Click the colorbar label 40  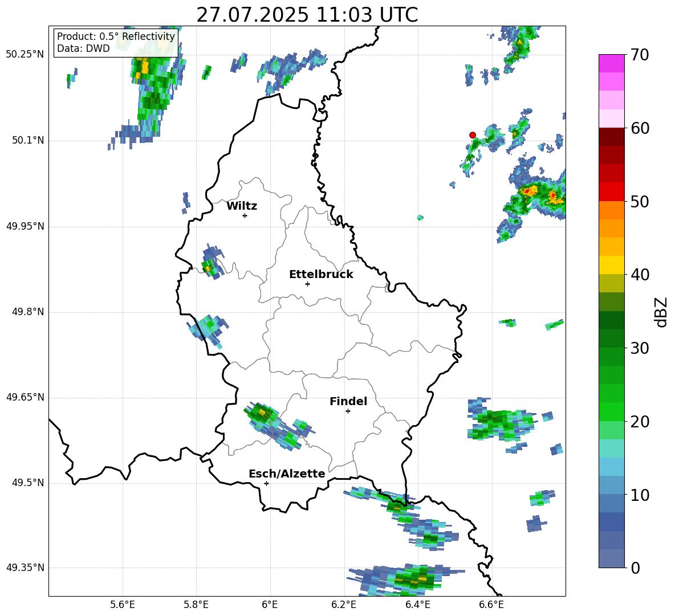click(640, 275)
